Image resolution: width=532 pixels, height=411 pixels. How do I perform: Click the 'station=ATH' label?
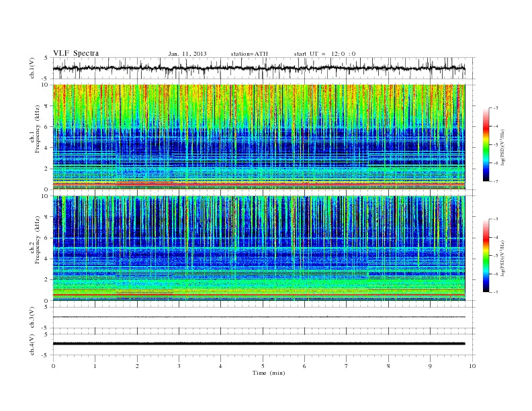(x=249, y=54)
